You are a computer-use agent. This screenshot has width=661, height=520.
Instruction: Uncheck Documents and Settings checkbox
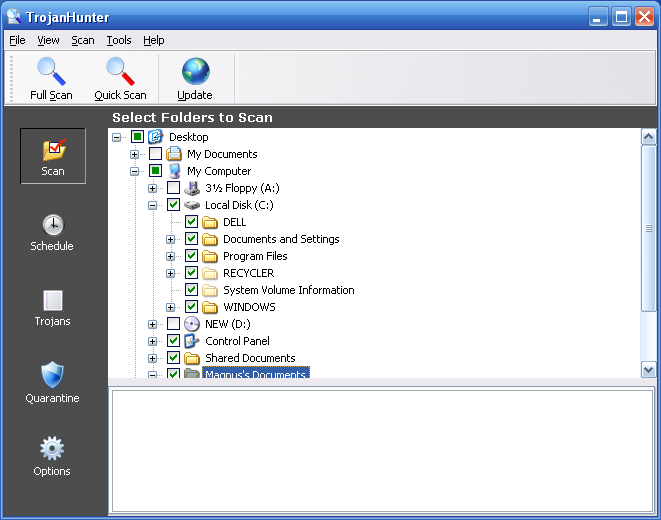click(191, 239)
